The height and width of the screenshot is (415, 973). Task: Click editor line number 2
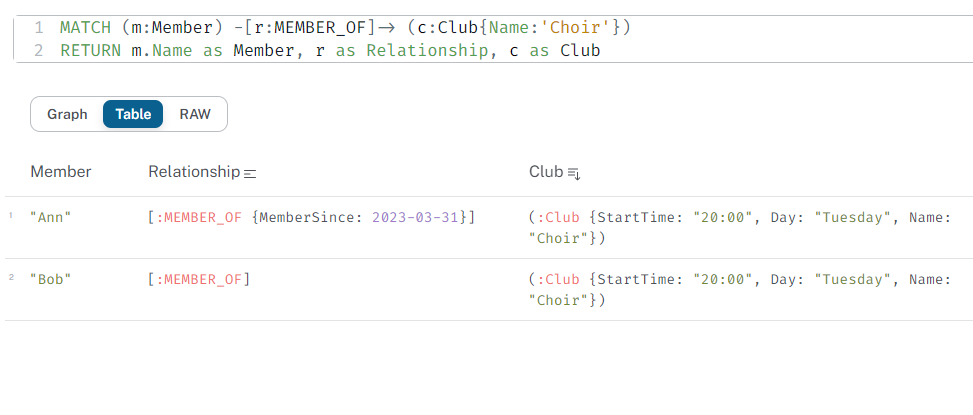(x=39, y=49)
